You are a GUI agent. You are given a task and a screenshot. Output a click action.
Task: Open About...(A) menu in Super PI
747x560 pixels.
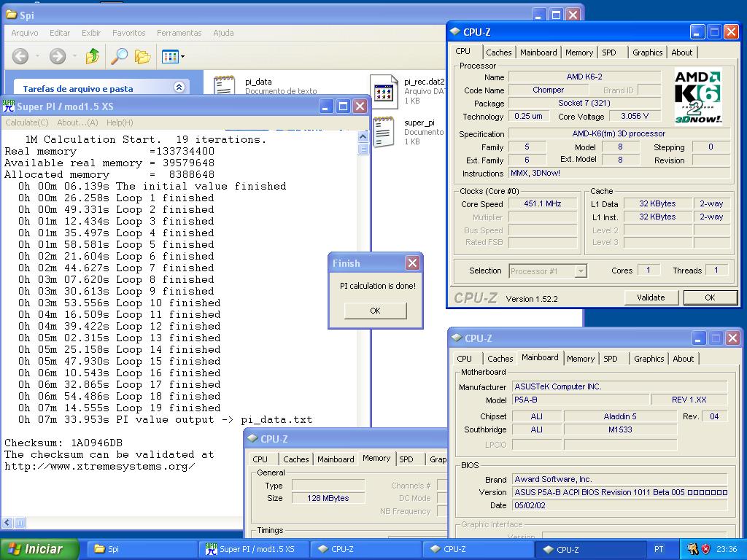pyautogui.click(x=77, y=122)
